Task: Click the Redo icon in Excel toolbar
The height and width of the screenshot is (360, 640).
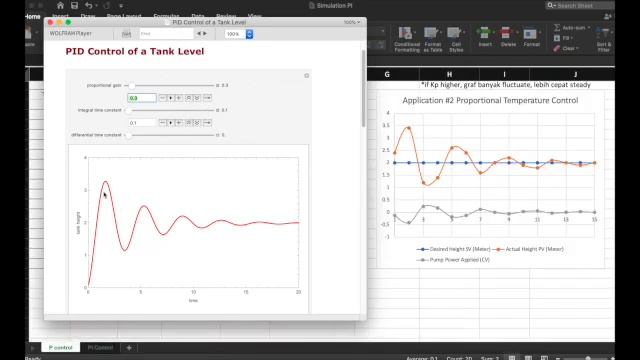Action: point(107,5)
